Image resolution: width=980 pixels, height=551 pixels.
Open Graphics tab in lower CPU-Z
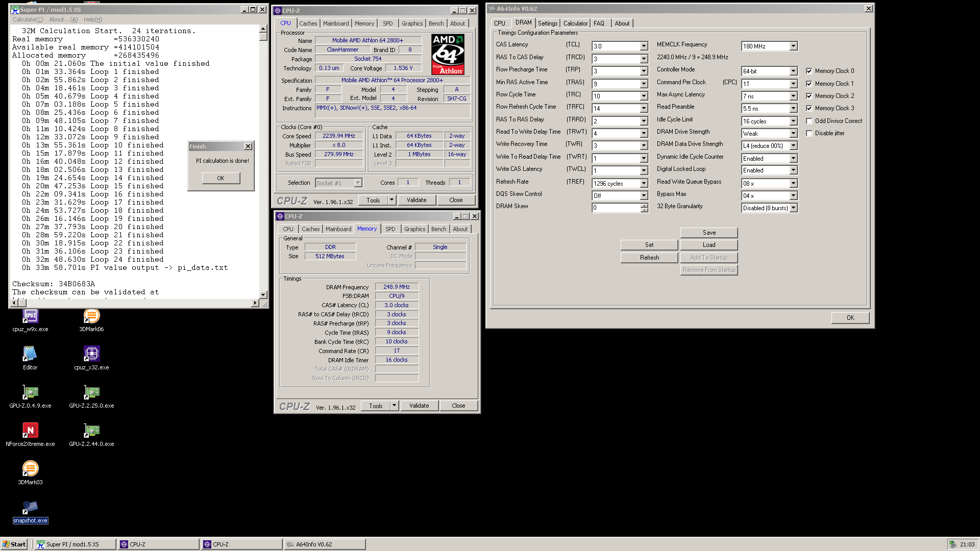(415, 229)
